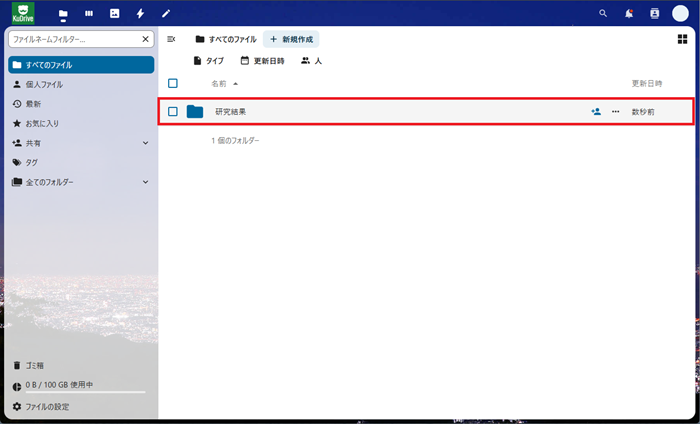Open the Deck boards icon in top bar

[89, 14]
